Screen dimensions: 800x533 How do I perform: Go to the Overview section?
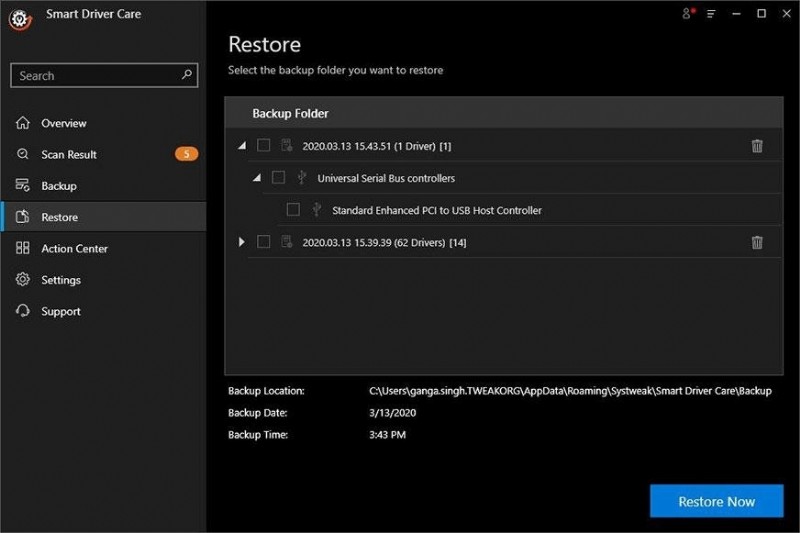coord(104,123)
